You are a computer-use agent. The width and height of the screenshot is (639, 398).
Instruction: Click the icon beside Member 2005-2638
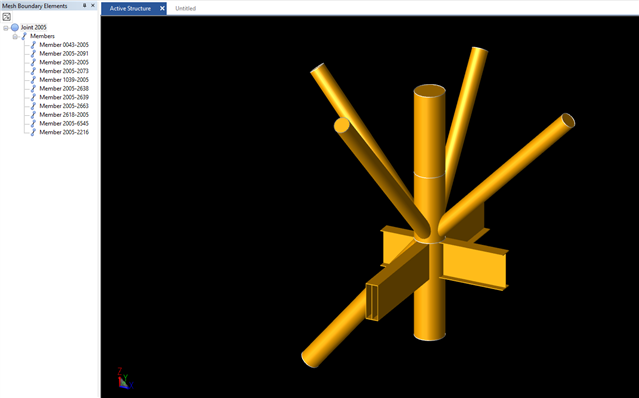(x=33, y=88)
